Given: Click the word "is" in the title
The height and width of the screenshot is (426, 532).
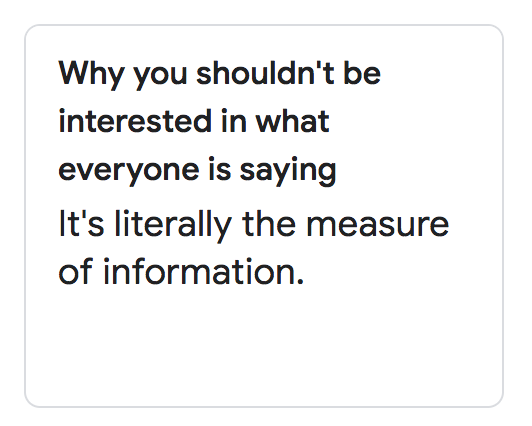Looking at the screenshot, I should (x=220, y=169).
